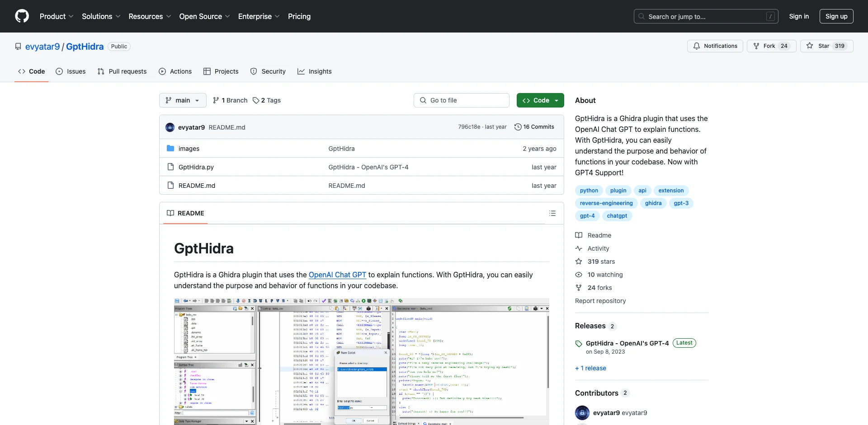This screenshot has height=425, width=868.
Task: Open commit hash 796c18e
Action: click(469, 127)
